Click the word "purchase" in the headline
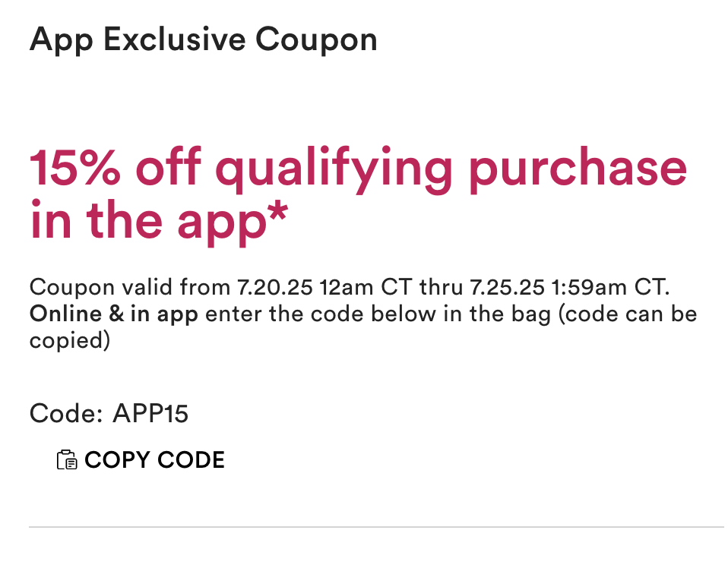Screen dimensions: 728x565 pyautogui.click(x=577, y=169)
